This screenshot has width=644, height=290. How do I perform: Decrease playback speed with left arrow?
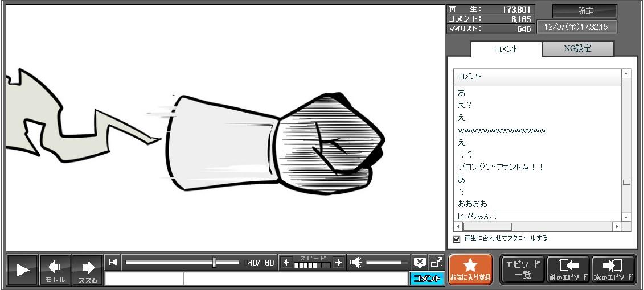(286, 262)
